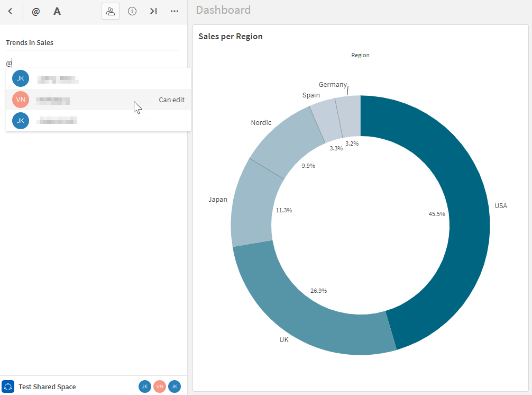Click the Dashboard sheet title
Screen dimensions: 532x395
[223, 10]
